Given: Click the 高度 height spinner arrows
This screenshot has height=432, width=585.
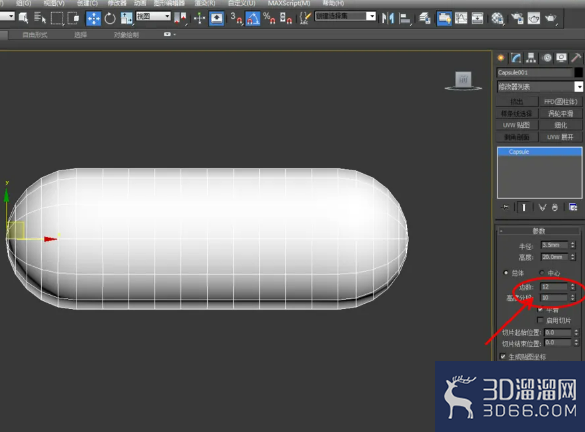Looking at the screenshot, I should (x=573, y=257).
